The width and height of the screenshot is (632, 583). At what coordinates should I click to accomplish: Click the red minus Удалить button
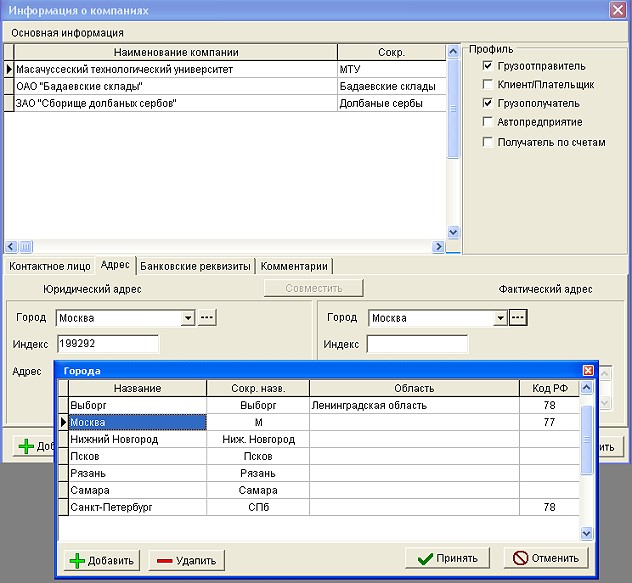pyautogui.click(x=186, y=560)
